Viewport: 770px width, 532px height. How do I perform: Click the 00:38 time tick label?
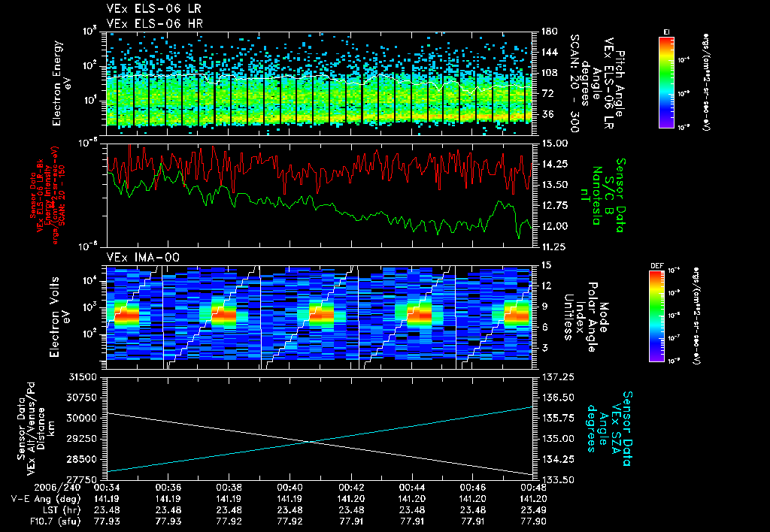229,488
